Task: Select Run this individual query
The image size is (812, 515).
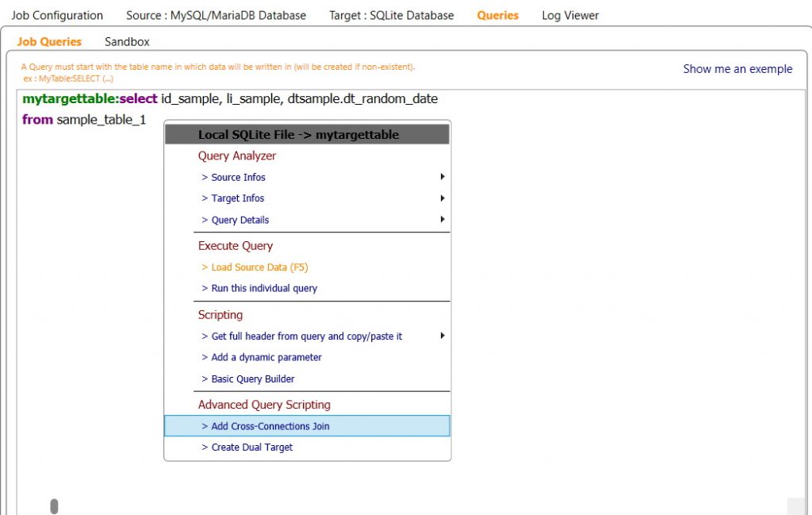Action: click(307, 289)
